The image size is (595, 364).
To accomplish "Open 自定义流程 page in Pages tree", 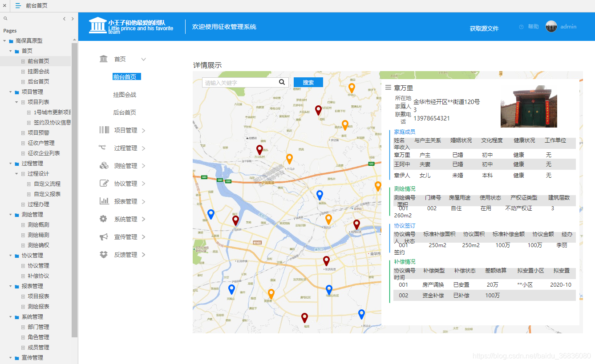I will (47, 184).
